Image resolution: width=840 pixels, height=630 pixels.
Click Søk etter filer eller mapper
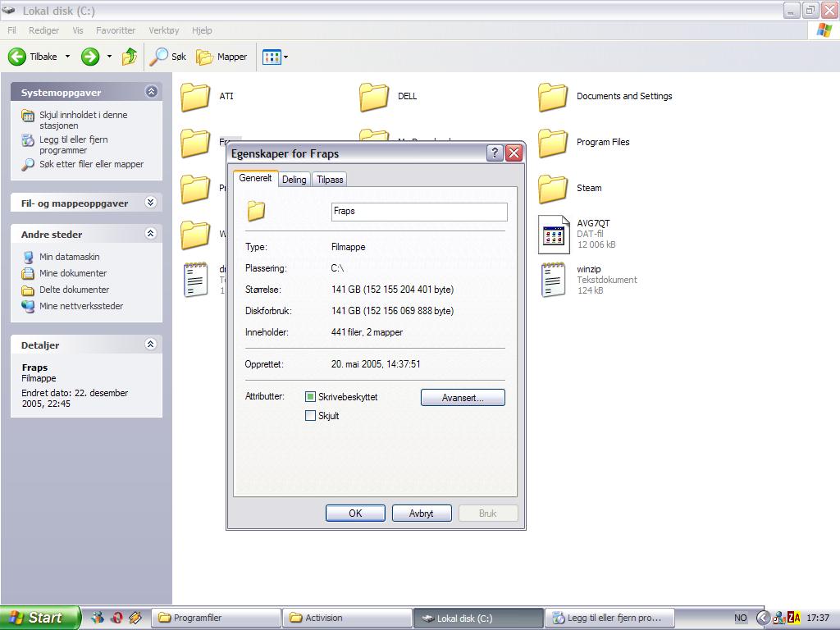pos(91,164)
